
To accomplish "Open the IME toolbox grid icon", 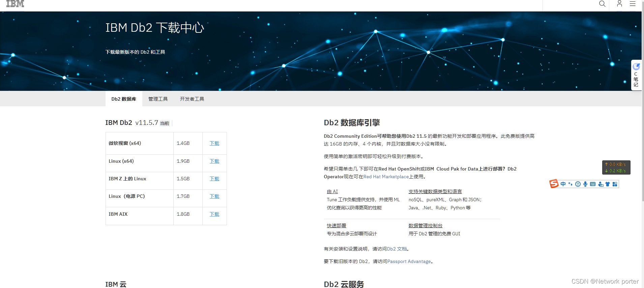I will tap(615, 184).
